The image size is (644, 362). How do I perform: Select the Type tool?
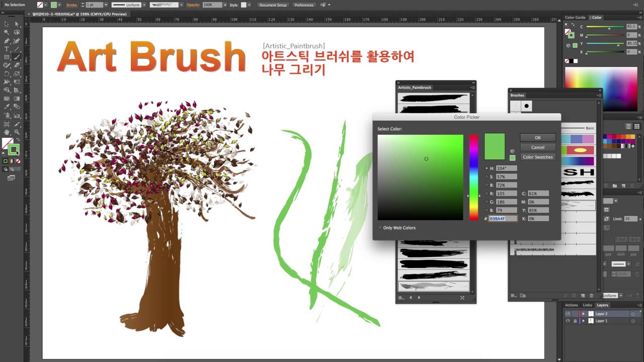(x=7, y=49)
